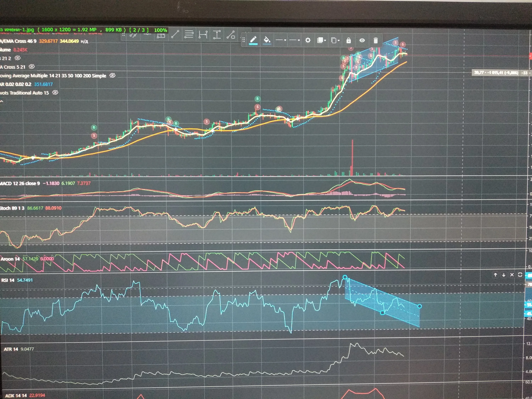This screenshot has height=399, width=532.
Task: Click the MA/EMA Cross 46 9 legend
Action: [18, 41]
